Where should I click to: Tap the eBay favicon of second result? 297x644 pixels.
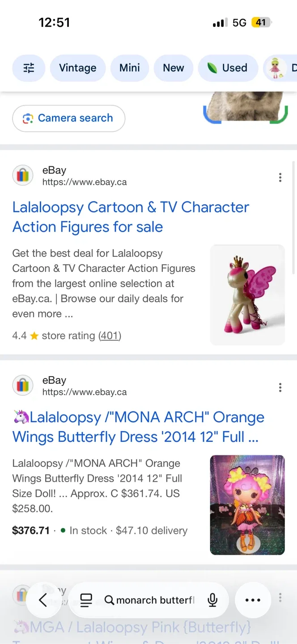coord(22,386)
